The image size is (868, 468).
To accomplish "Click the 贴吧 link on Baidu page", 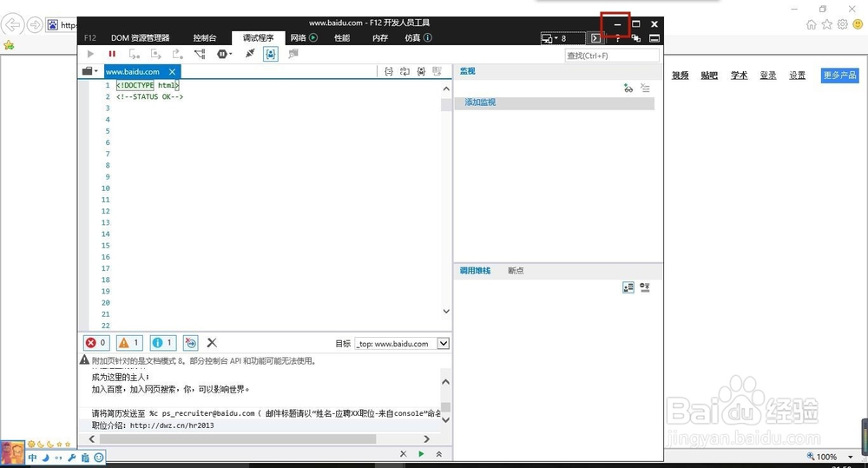I will click(709, 76).
